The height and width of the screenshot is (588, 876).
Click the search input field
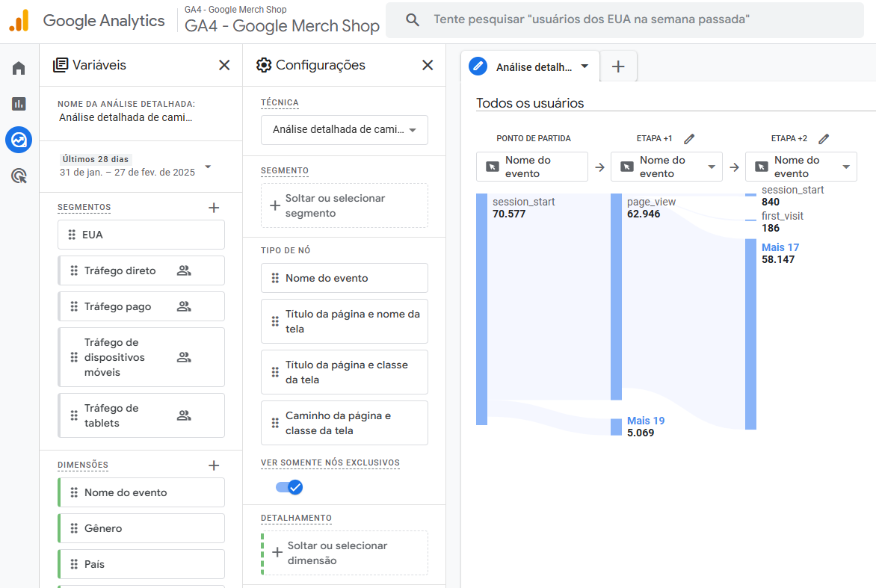tap(624, 19)
